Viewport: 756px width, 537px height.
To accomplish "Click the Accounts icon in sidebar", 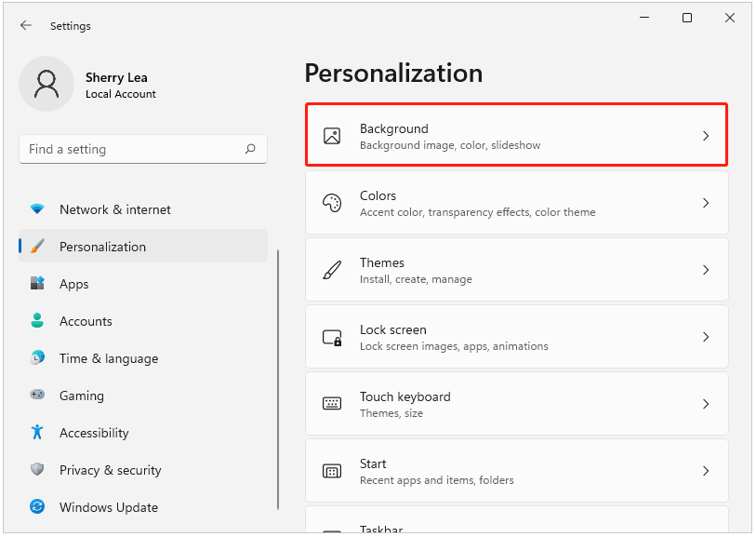I will 38,321.
